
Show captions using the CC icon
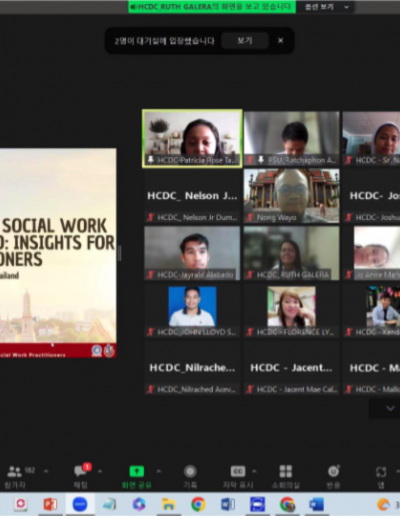pyautogui.click(x=238, y=471)
